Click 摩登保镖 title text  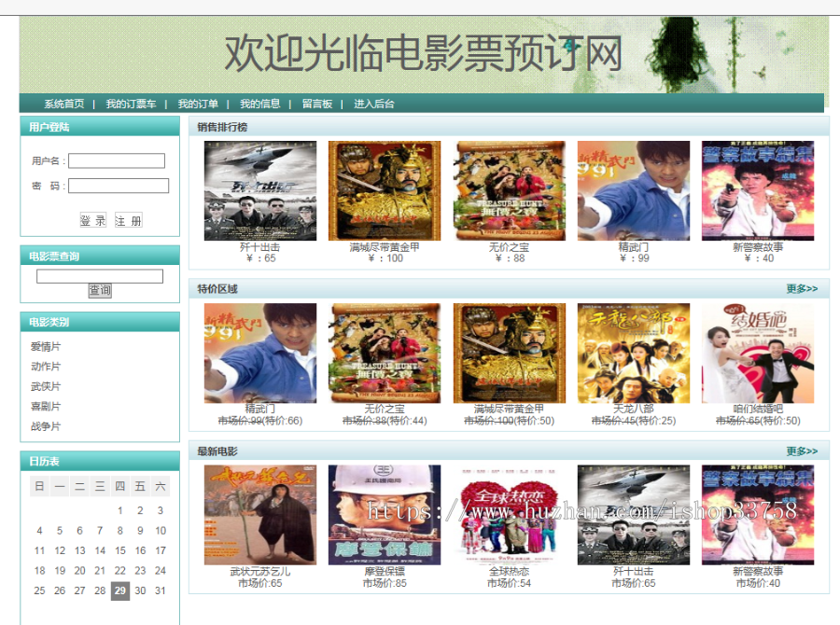[385, 572]
